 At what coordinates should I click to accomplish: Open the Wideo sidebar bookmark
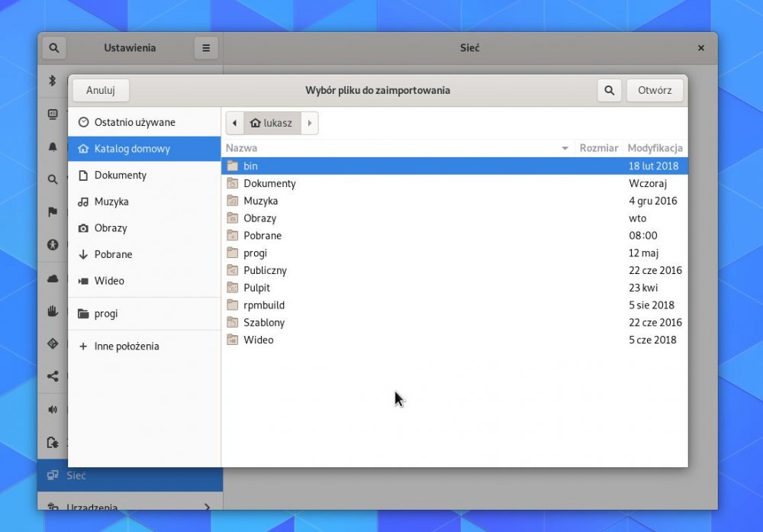coord(144,281)
